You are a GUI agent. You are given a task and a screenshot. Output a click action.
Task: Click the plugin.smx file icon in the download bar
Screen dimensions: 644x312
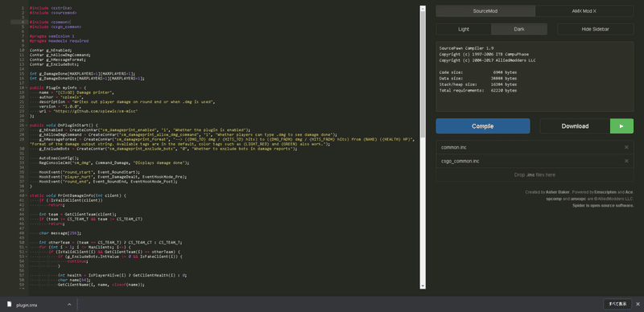coord(10,304)
